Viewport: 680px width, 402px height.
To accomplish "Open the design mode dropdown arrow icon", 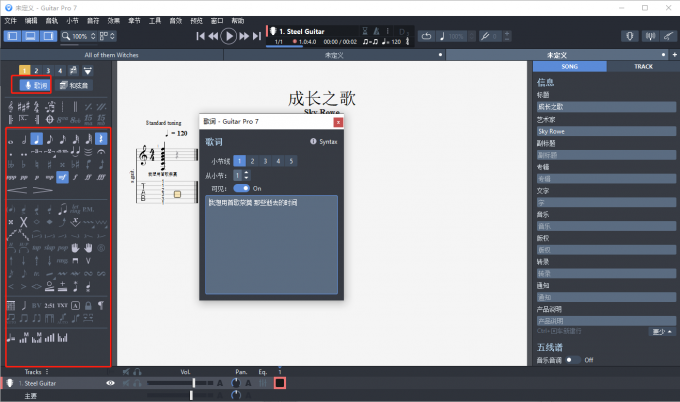I will tap(88, 70).
